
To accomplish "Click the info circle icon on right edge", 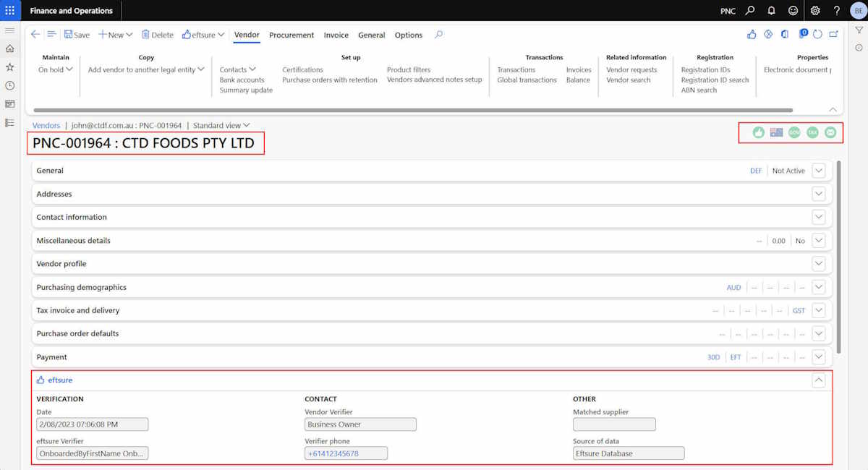I will pos(859,48).
